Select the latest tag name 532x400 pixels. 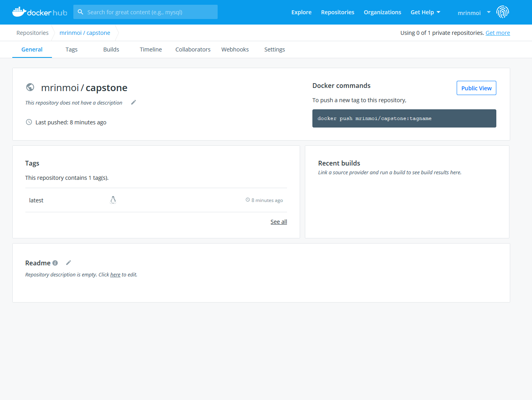[x=36, y=200]
